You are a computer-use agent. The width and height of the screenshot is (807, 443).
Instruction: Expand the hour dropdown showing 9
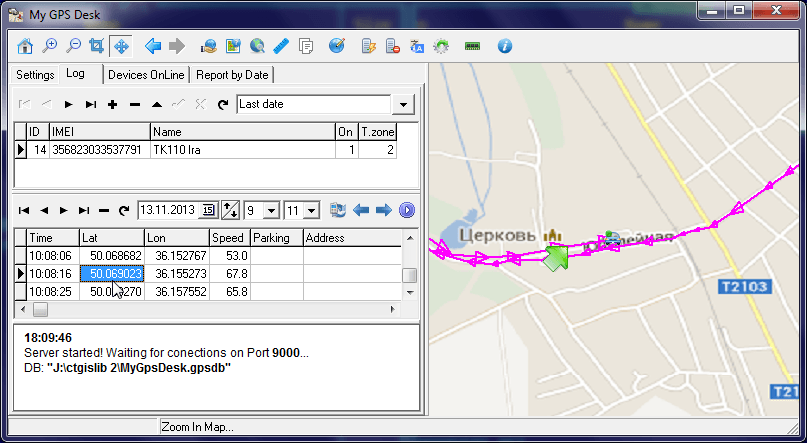[272, 211]
